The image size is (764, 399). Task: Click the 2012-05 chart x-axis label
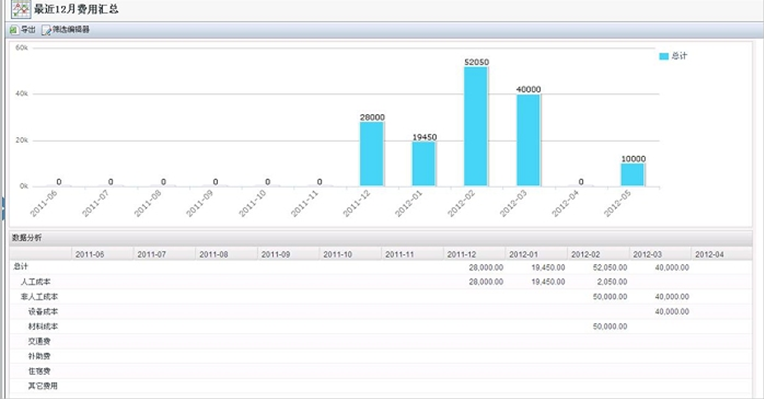[617, 203]
